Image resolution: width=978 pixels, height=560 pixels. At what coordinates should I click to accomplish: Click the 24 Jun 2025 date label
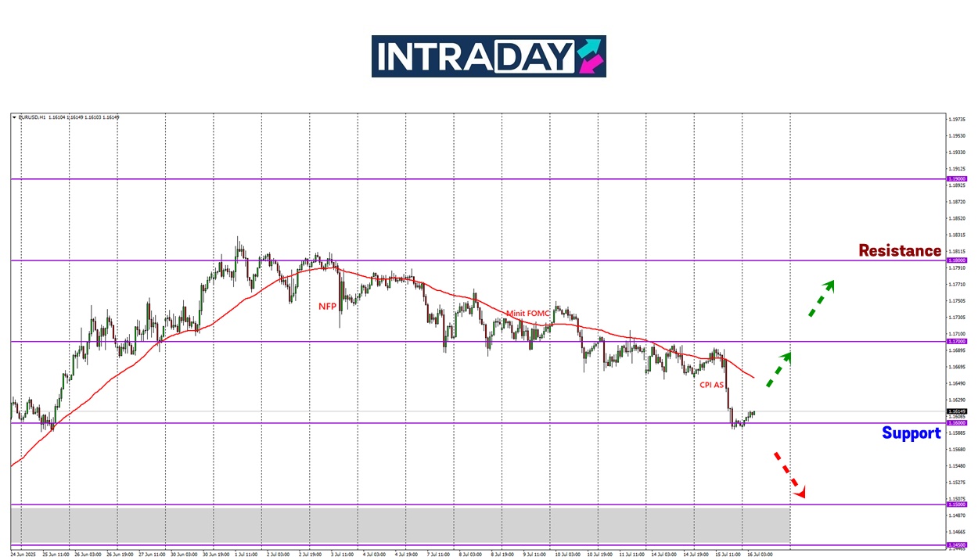pos(23,554)
